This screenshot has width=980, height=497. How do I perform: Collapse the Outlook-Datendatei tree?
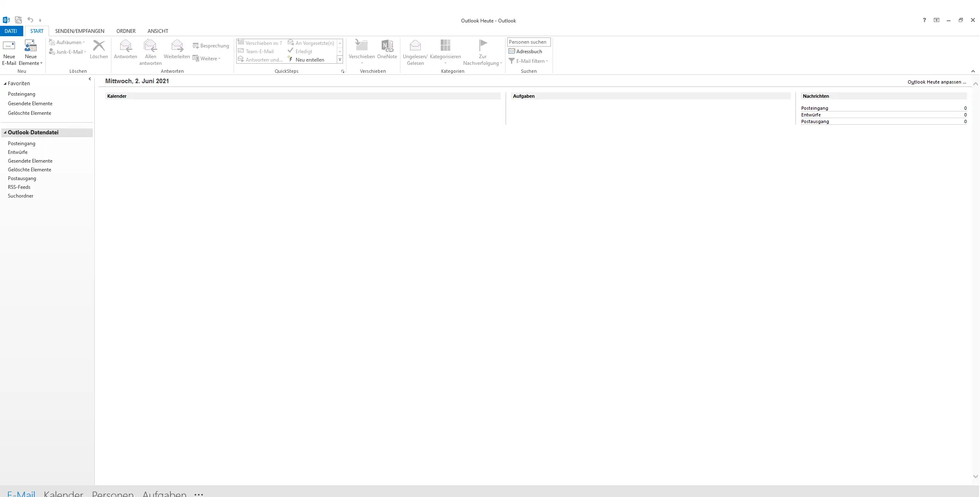(x=5, y=133)
